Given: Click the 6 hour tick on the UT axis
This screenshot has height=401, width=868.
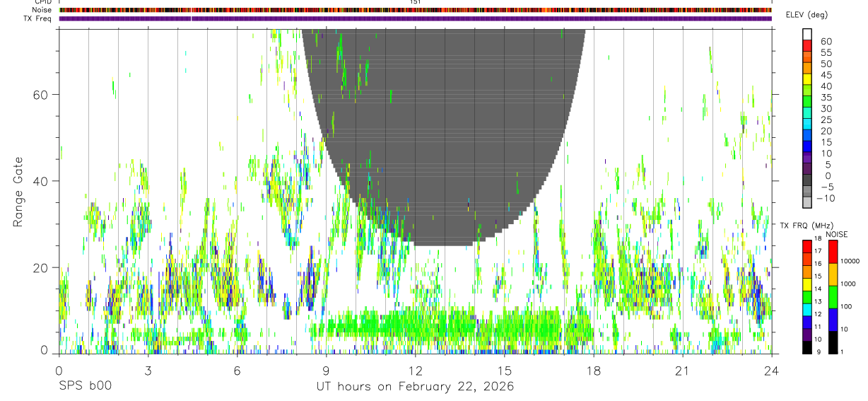Looking at the screenshot, I should [237, 370].
